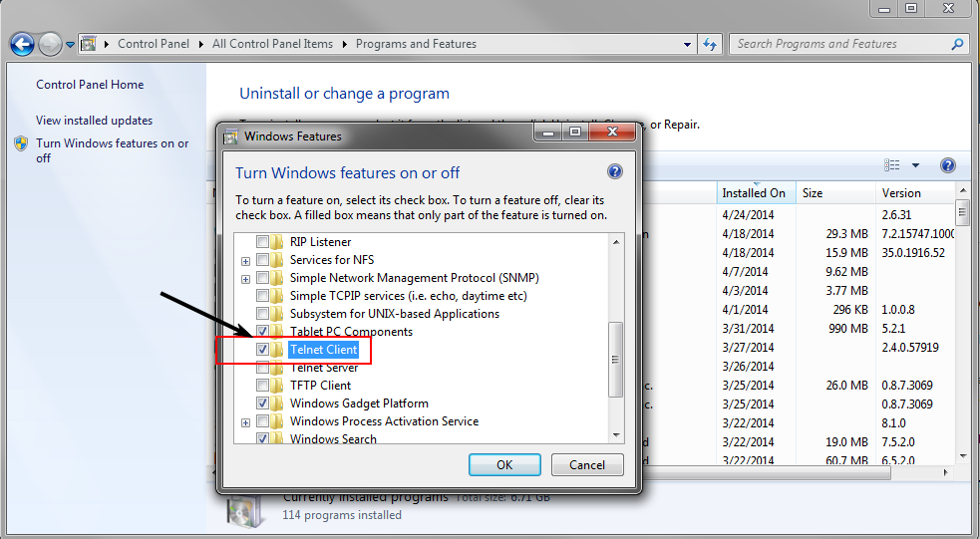Click the change view icon in Programs toolbar

point(892,164)
